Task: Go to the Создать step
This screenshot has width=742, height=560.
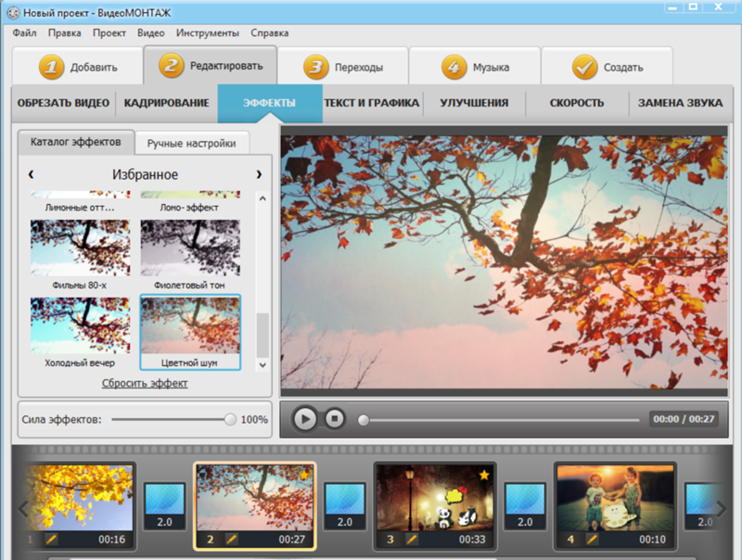Action: pos(608,66)
